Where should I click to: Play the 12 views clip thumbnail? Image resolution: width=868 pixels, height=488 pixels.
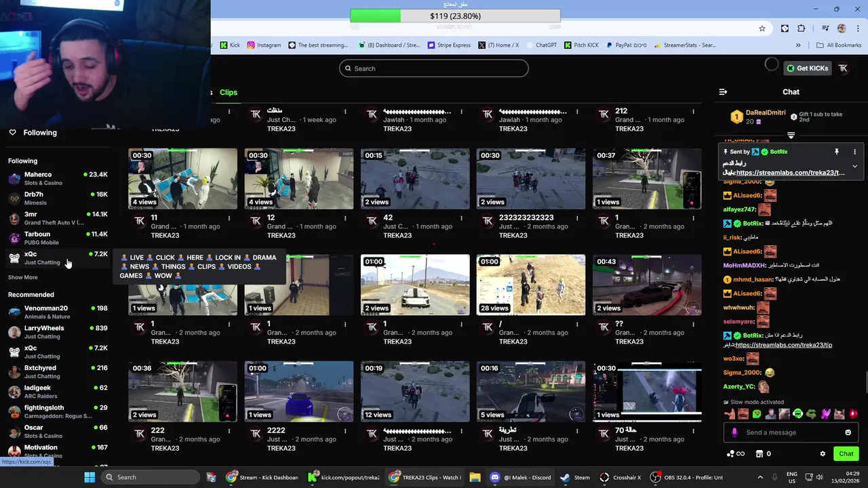tap(415, 392)
